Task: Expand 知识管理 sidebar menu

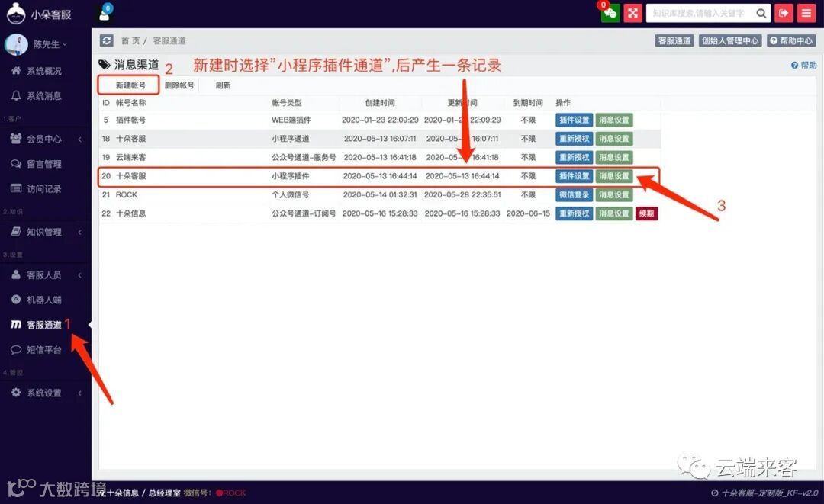Action: (46, 232)
